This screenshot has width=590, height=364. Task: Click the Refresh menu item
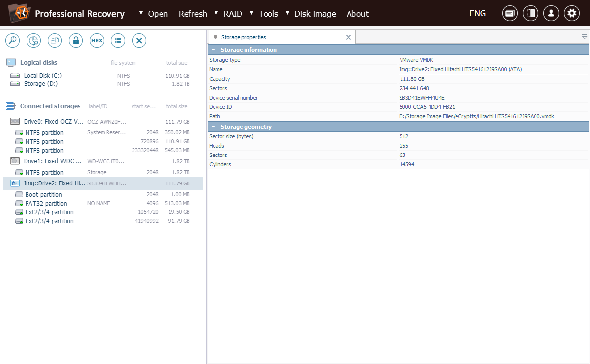[x=193, y=14]
